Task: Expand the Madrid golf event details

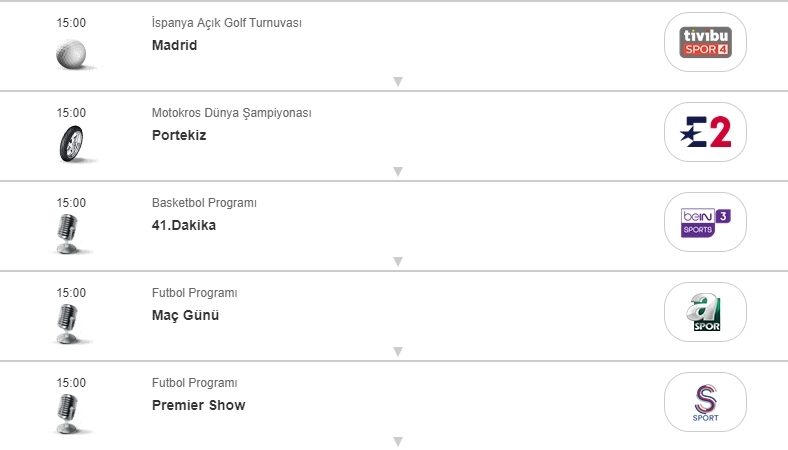Action: click(x=397, y=81)
